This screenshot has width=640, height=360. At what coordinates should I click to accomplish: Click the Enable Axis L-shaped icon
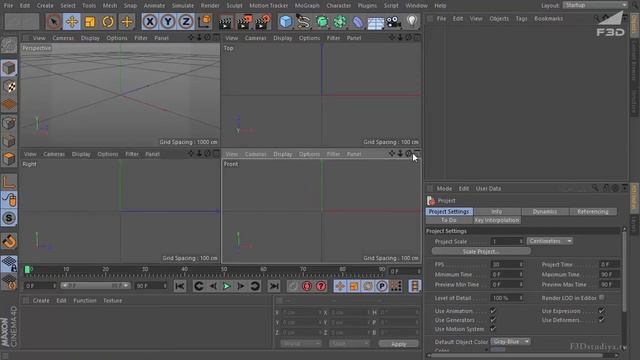9,182
